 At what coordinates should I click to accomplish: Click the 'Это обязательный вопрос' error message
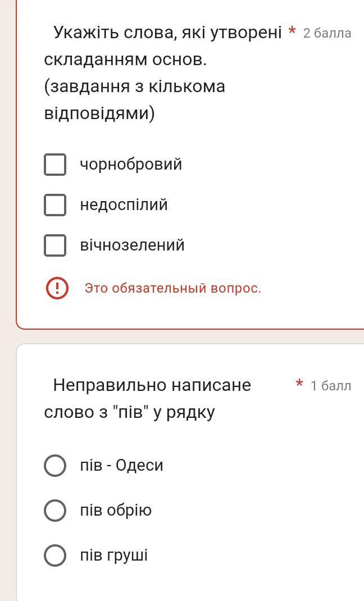pos(172,288)
